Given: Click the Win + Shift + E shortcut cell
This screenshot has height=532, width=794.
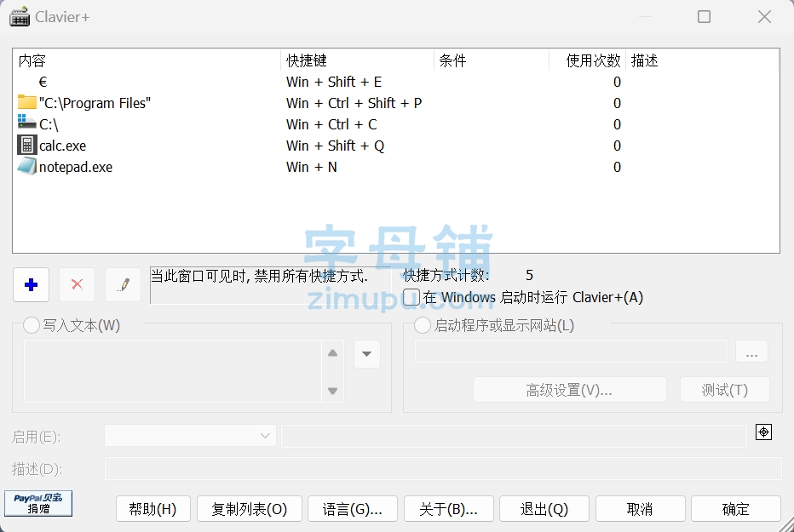Looking at the screenshot, I should click(334, 82).
